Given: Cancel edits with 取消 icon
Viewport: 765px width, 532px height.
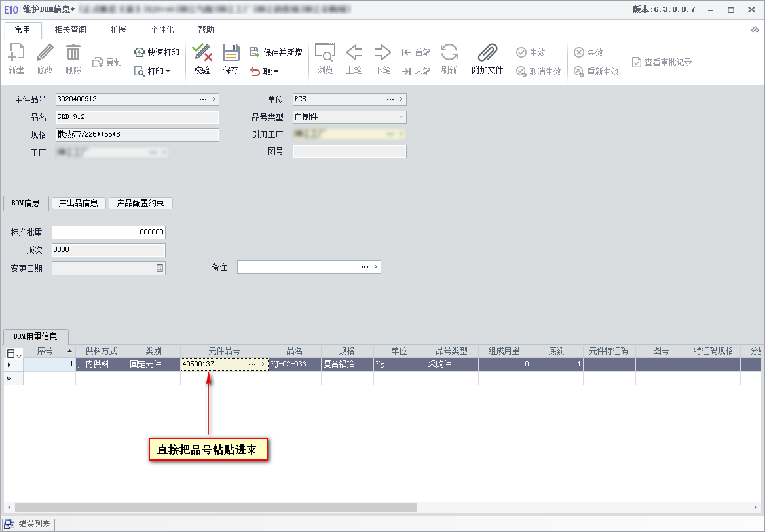Looking at the screenshot, I should [255, 71].
